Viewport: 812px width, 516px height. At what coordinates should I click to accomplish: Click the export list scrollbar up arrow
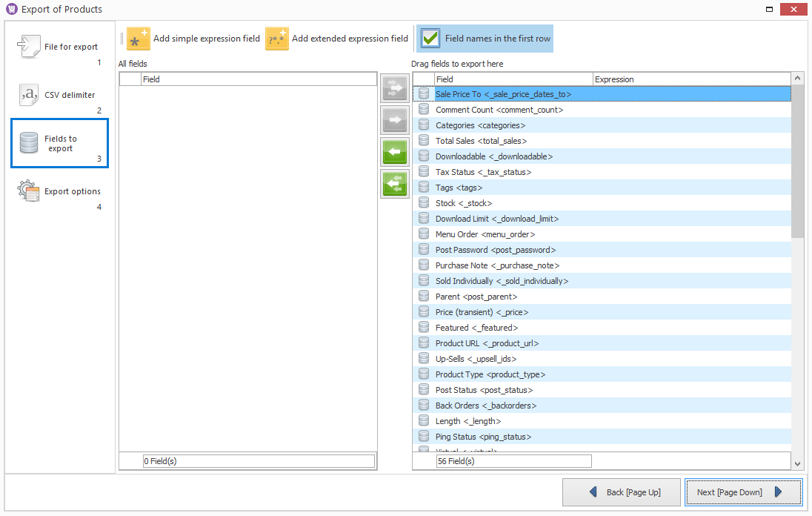[797, 79]
